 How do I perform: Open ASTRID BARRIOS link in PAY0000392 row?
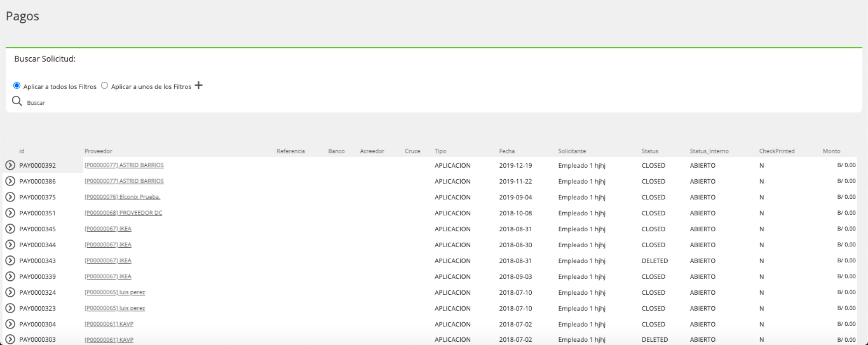click(x=124, y=165)
